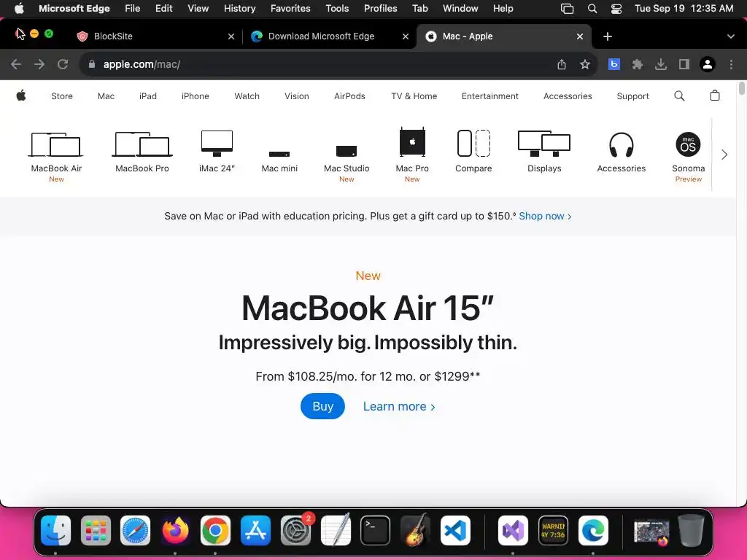Open Accessories in the top navigation bar
The height and width of the screenshot is (560, 747).
(x=568, y=96)
